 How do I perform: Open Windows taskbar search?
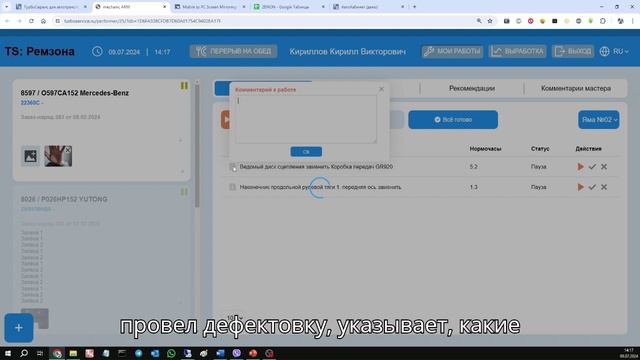click(24, 353)
